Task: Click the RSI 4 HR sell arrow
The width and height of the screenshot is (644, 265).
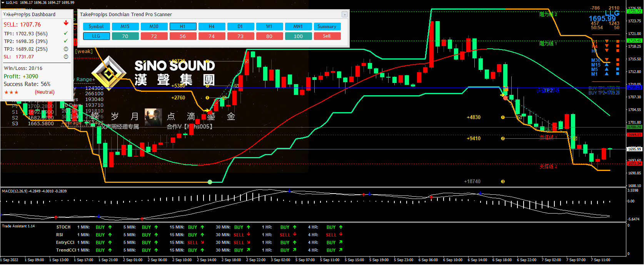Action: click(341, 234)
